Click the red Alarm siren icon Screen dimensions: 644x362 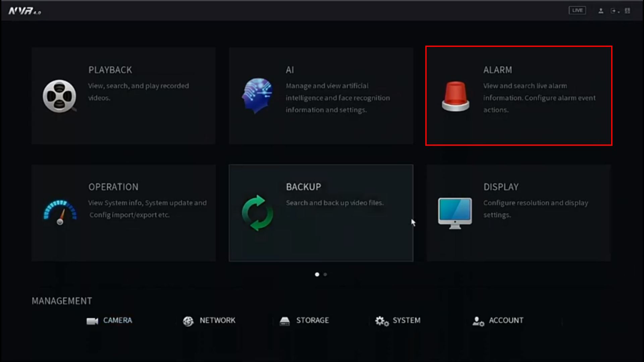click(455, 96)
